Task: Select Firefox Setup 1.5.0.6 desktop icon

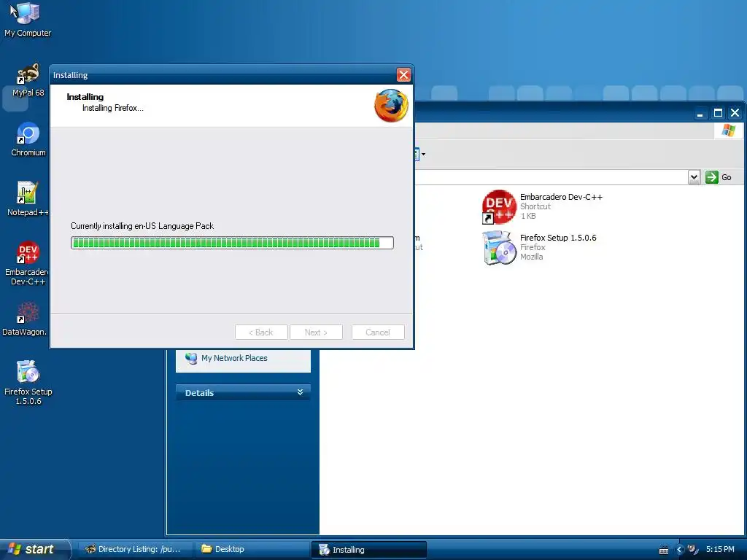Action: point(28,382)
